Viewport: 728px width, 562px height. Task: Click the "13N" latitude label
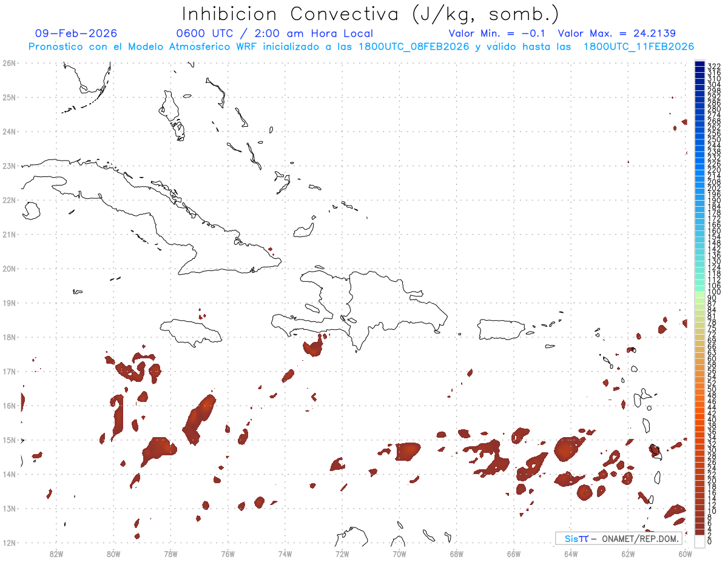pos(9,509)
